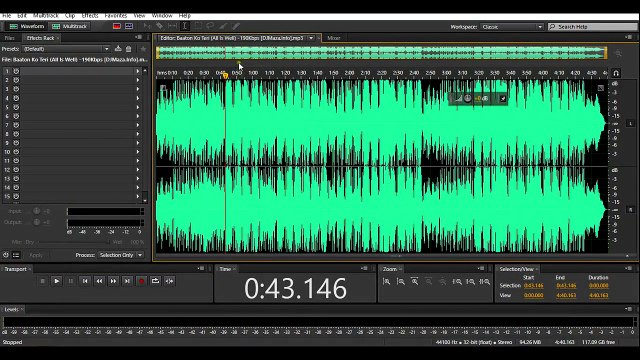Open the Presets dropdown
The image size is (640, 360).
[66, 49]
